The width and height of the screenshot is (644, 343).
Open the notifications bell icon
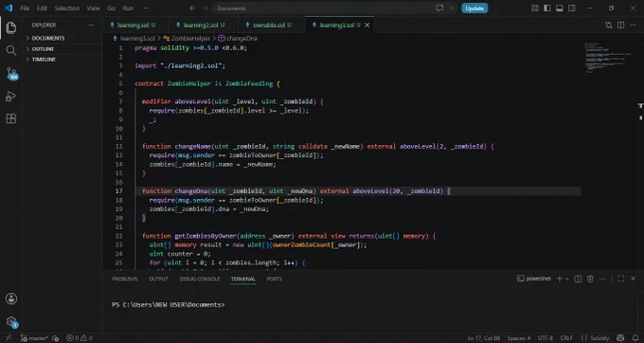coord(635,338)
